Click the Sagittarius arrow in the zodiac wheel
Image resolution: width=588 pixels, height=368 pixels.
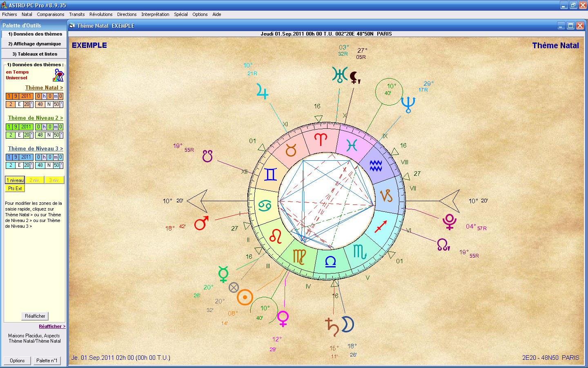(381, 227)
